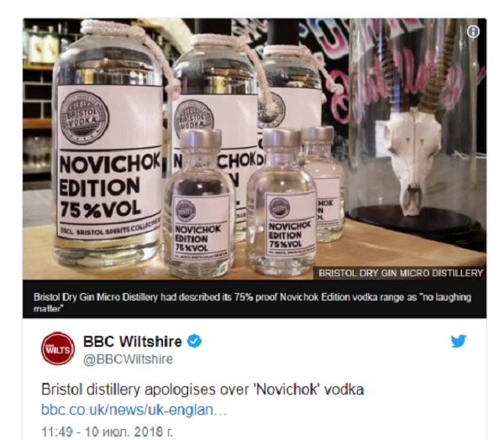Click the large Novichok Edition bottle label
The height and width of the screenshot is (440, 504).
(x=108, y=160)
